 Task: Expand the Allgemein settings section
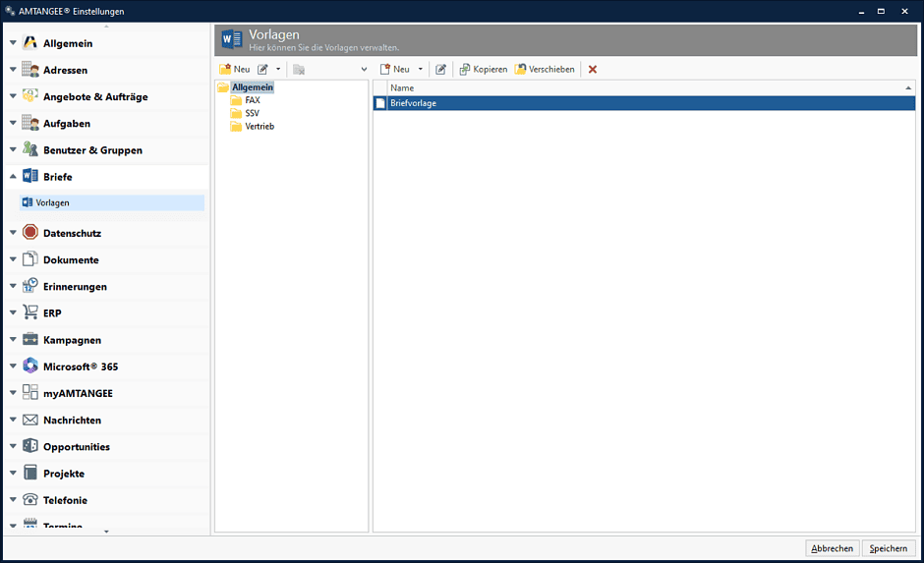click(x=13, y=43)
